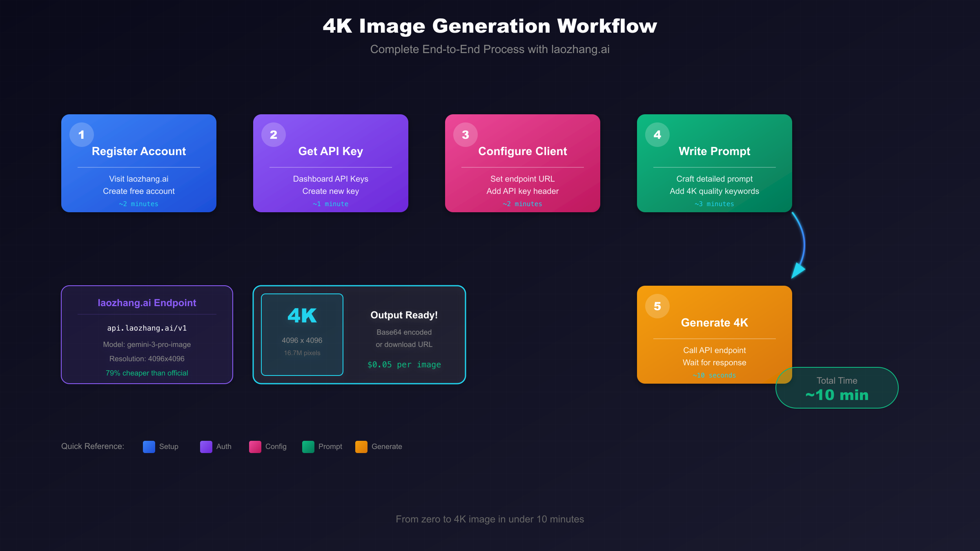
Task: Expand the Output Ready details section
Action: (404, 335)
